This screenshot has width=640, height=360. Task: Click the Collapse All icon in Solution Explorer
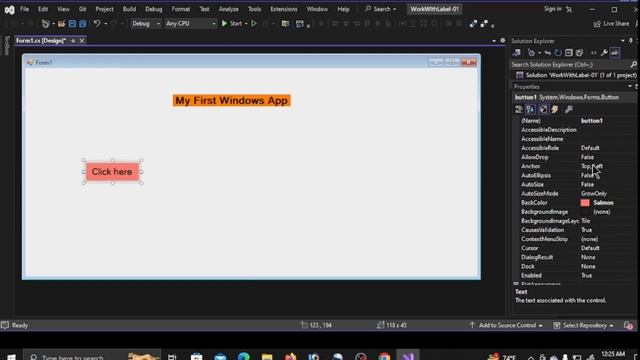(569, 53)
